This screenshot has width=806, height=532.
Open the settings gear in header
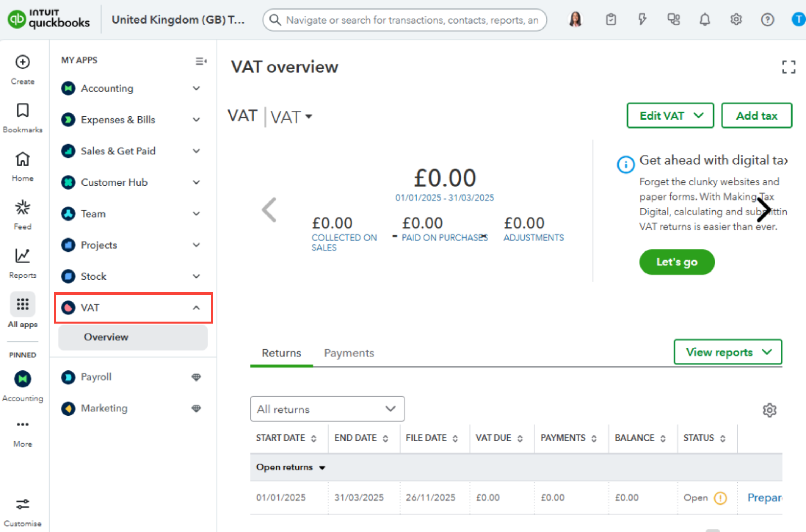pos(736,20)
